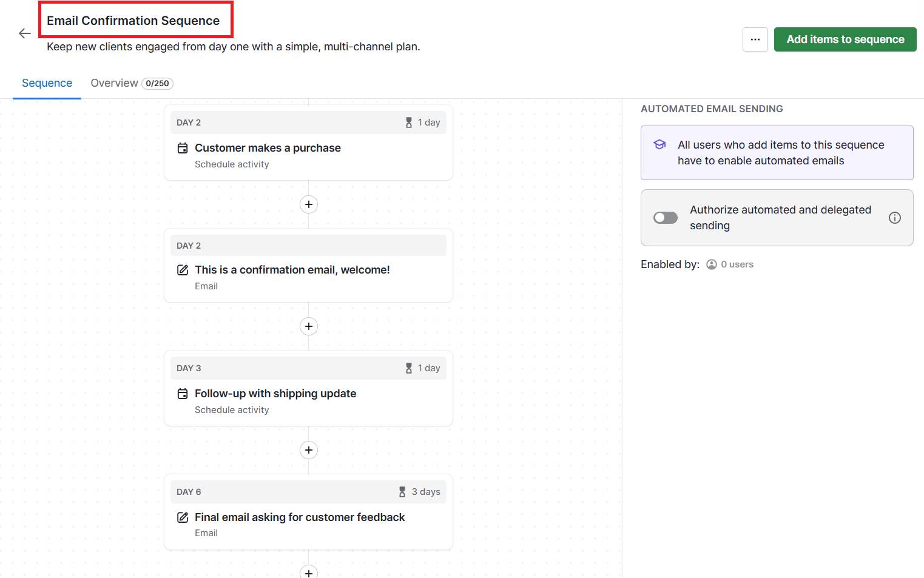Click Add items to sequence
Viewport: 924px width, 578px height.
pos(845,39)
